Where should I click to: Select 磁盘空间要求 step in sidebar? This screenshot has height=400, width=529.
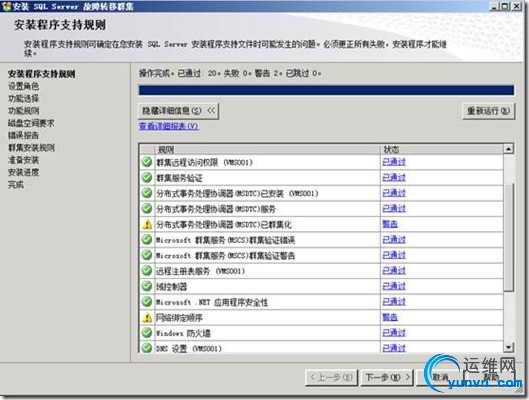[x=31, y=123]
